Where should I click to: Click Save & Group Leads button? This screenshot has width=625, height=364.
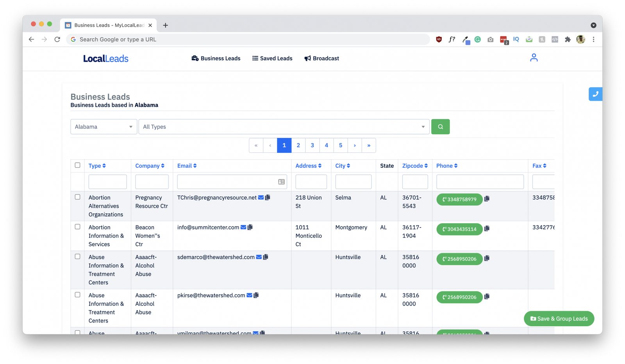tap(559, 319)
